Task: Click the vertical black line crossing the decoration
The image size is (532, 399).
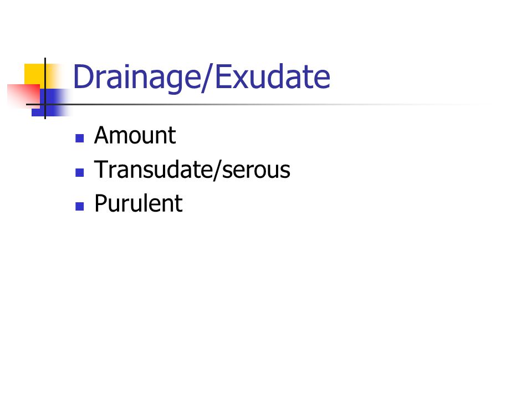Action: click(45, 88)
